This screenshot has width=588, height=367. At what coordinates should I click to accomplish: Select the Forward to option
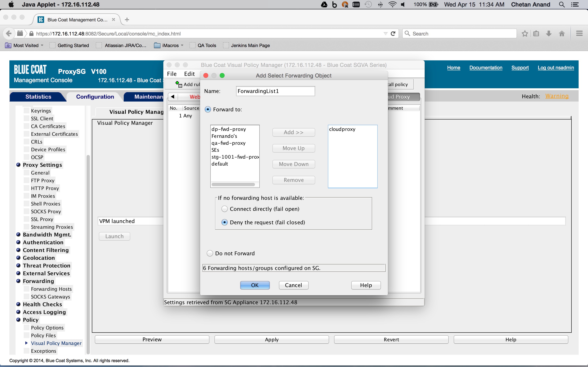click(208, 109)
